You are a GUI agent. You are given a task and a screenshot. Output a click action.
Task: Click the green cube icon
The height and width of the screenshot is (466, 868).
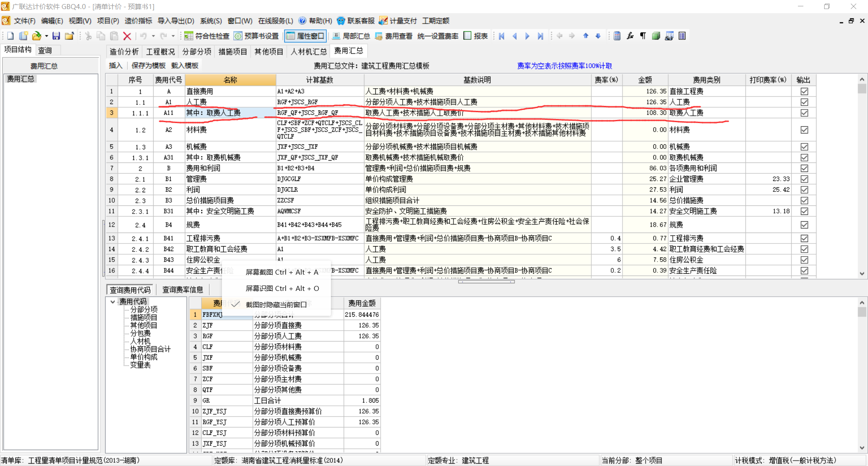pos(656,36)
